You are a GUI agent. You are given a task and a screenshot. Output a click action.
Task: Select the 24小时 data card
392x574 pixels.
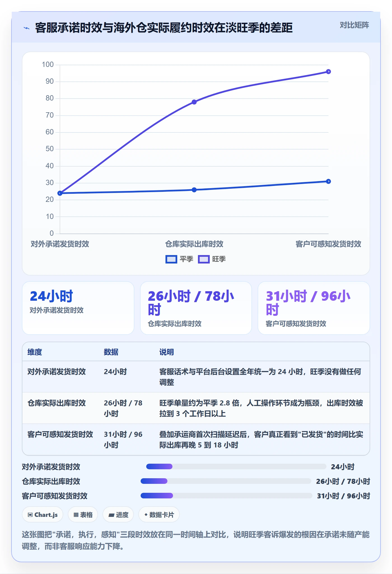point(78,308)
